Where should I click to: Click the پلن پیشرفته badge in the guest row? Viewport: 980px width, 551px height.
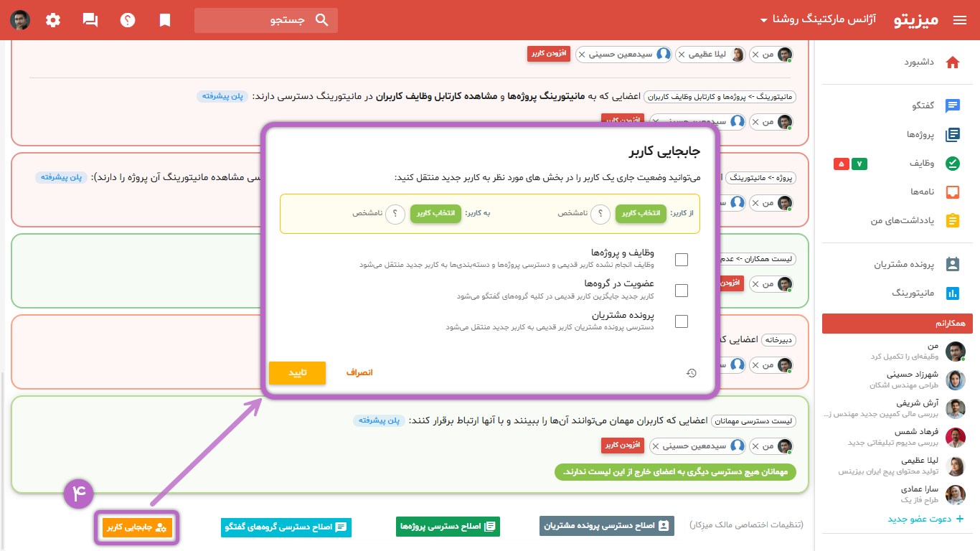379,421
